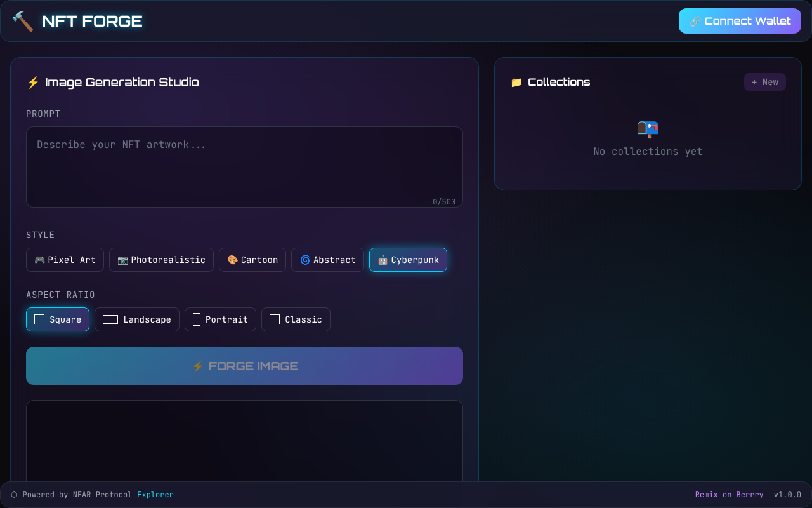The width and height of the screenshot is (812, 508).
Task: Click the mailbox empty-state icon
Action: [x=648, y=130]
